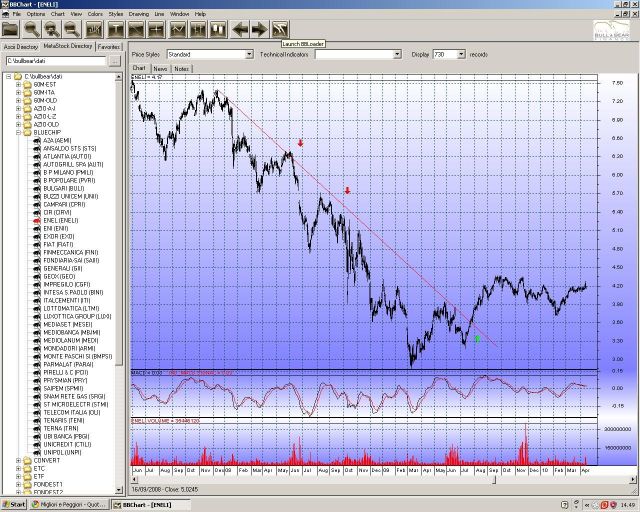Click the BBChart application icon beside File menu
640x512 pixels.
5,14
